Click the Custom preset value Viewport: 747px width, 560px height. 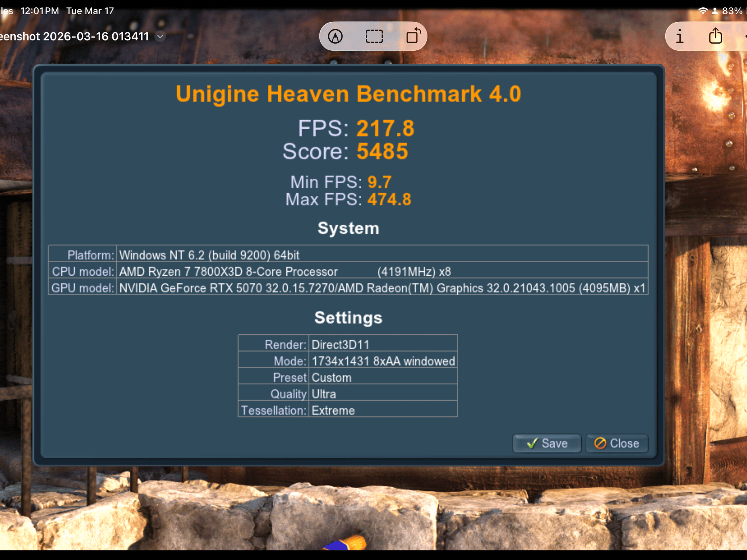tap(383, 377)
